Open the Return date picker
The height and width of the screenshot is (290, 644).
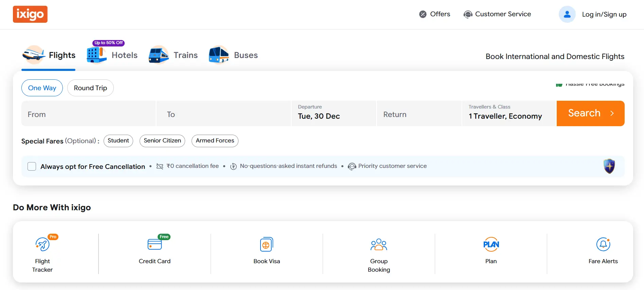[419, 113]
